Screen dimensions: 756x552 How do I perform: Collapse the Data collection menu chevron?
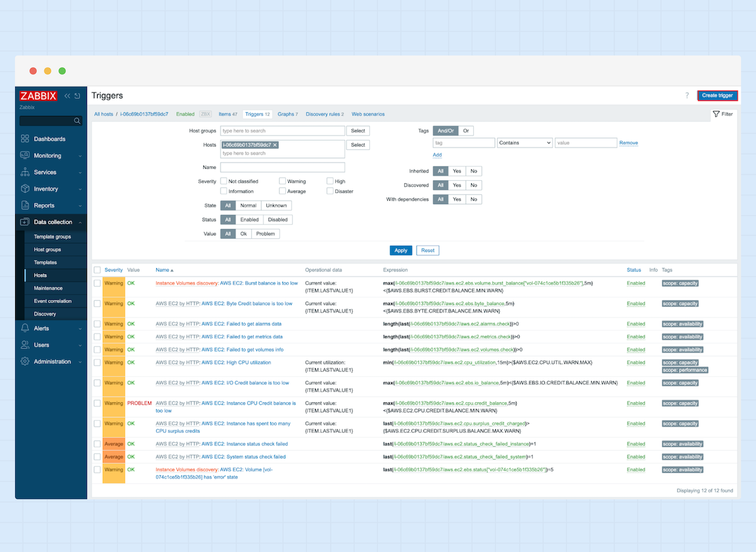click(x=80, y=222)
